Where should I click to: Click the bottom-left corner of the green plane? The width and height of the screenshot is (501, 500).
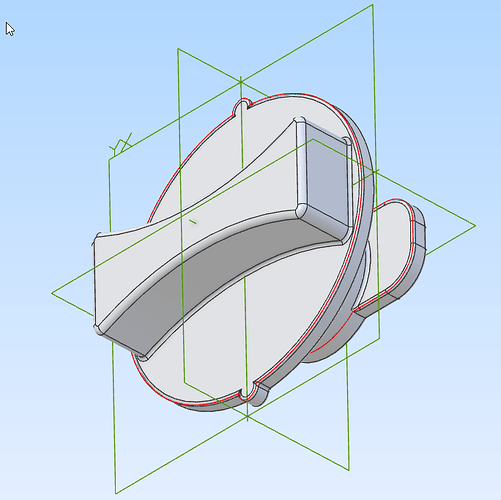[116, 493]
